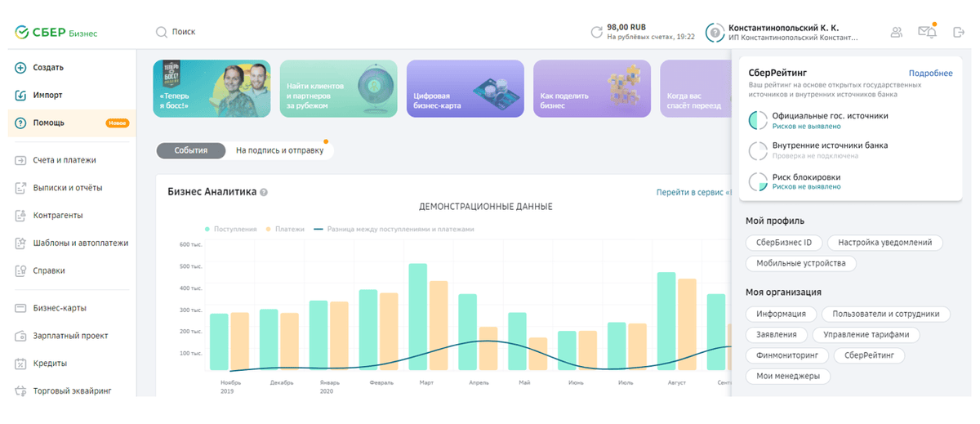Open Цифровая бизнес-карта banner
The image size is (980, 424).
[x=465, y=88]
